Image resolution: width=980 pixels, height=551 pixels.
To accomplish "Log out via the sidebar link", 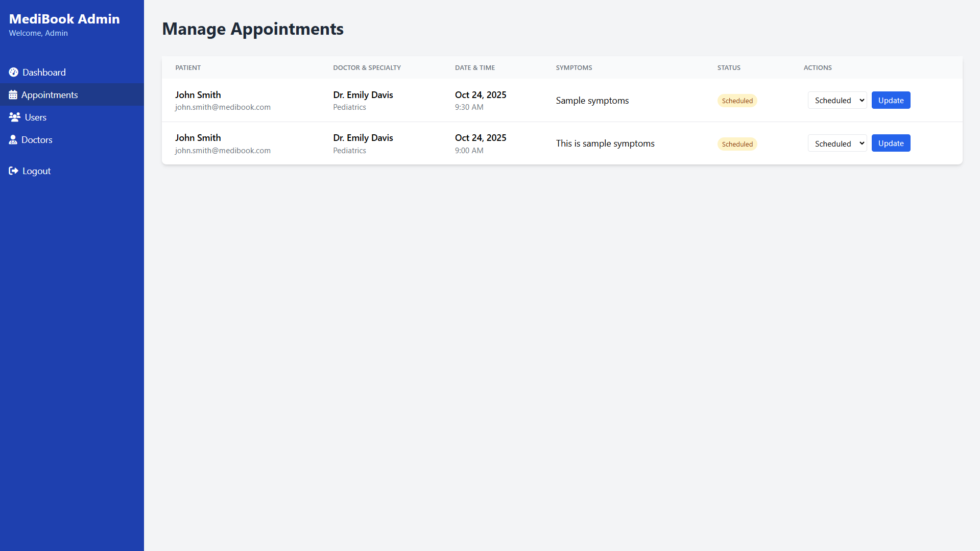I will (x=36, y=171).
